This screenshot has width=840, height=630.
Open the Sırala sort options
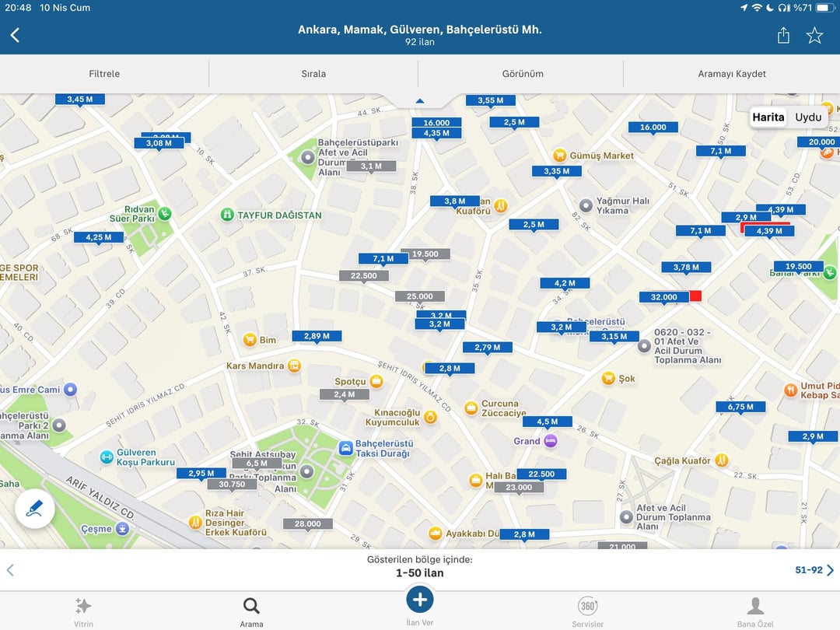click(313, 74)
